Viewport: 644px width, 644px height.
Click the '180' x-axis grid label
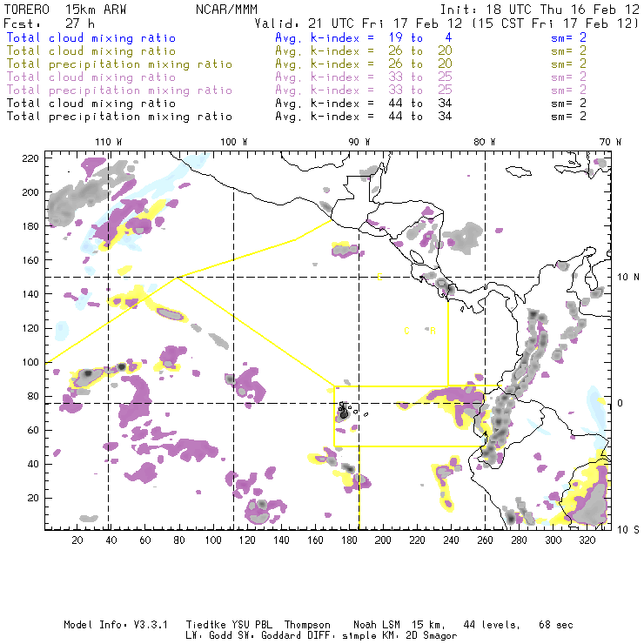[x=349, y=540]
